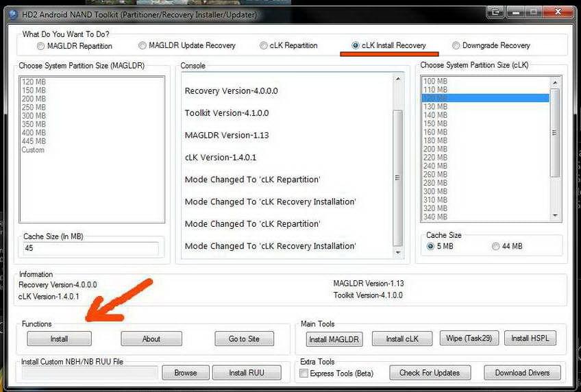Select 200 MB in cLK partition list

[x=435, y=149]
